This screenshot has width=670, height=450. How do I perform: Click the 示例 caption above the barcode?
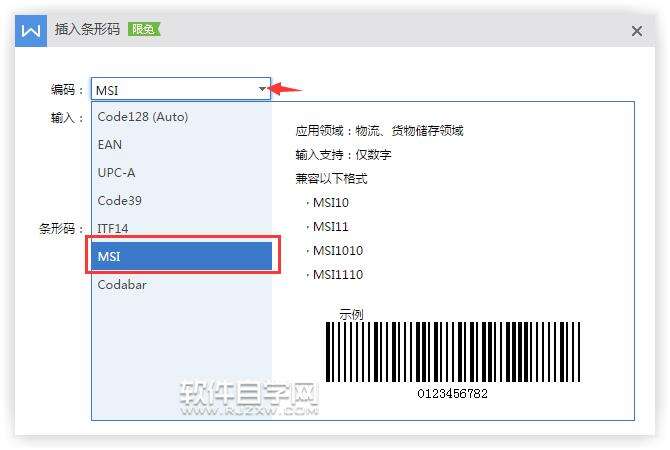tap(351, 314)
